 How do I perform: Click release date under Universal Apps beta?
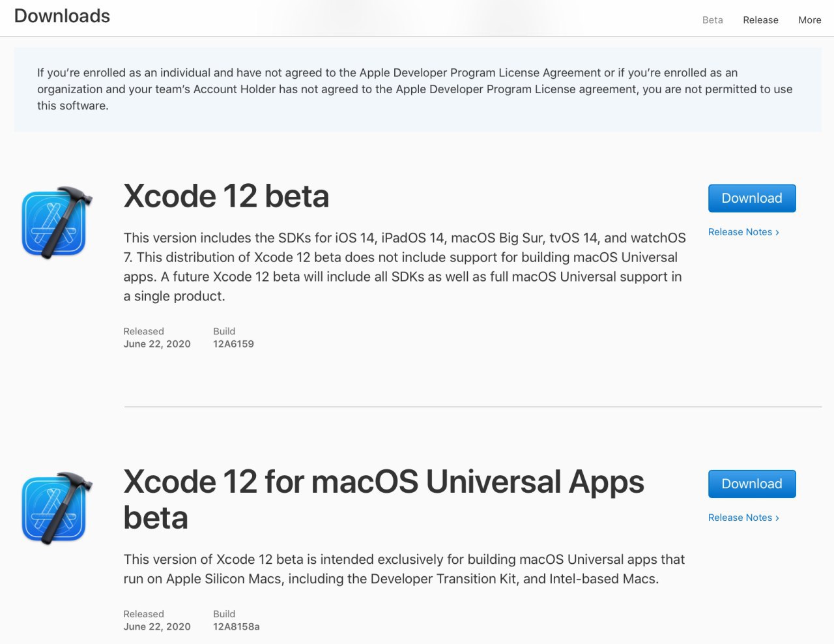[x=157, y=627]
